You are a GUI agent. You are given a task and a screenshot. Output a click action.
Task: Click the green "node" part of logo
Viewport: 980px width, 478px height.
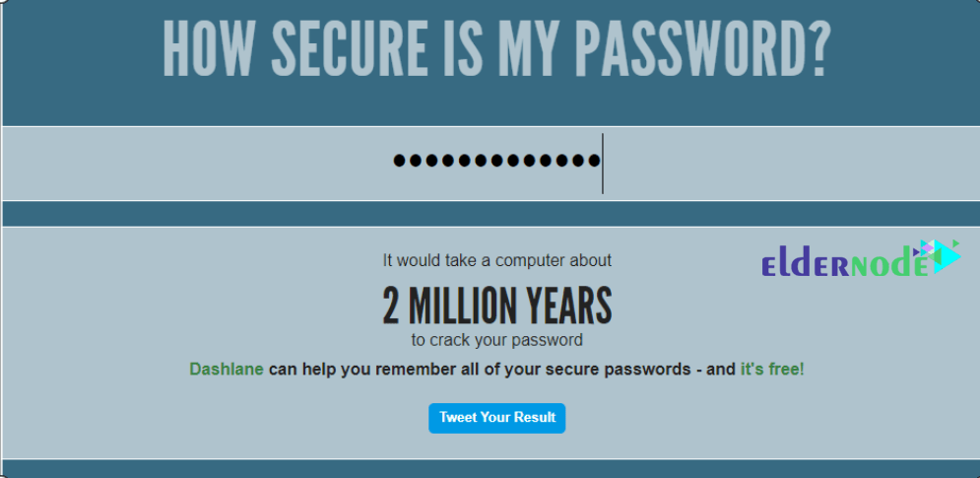point(888,265)
